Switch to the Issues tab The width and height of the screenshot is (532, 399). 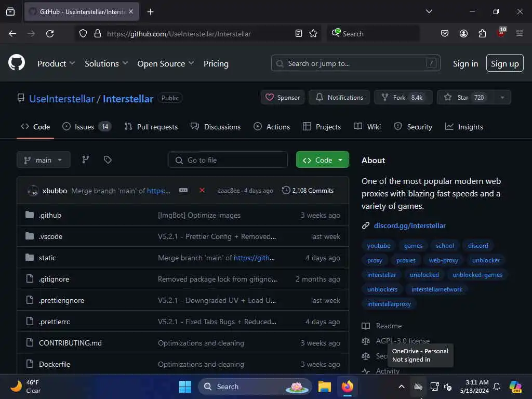tap(87, 127)
